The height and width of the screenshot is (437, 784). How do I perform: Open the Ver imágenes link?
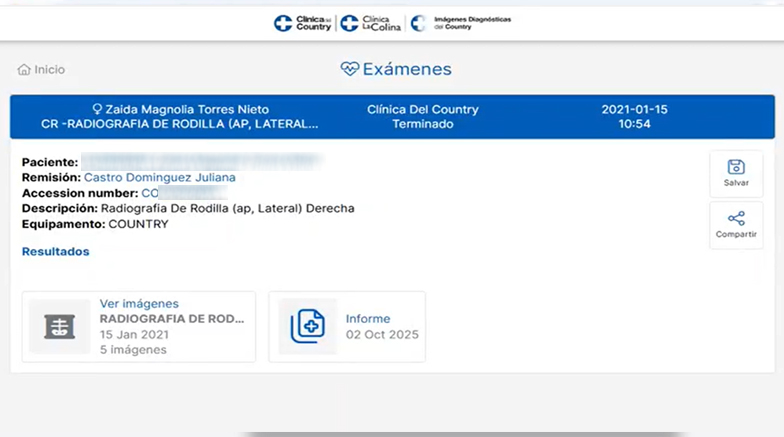coord(139,304)
